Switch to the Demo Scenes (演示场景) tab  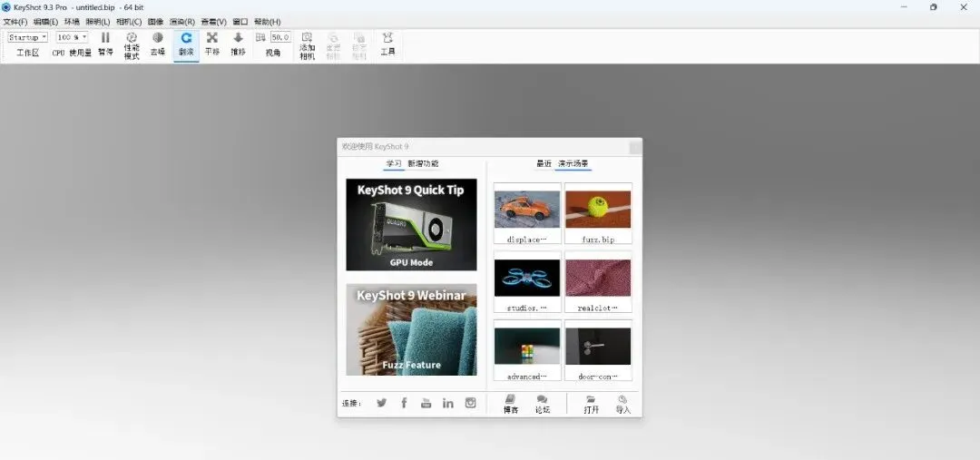coord(573,163)
